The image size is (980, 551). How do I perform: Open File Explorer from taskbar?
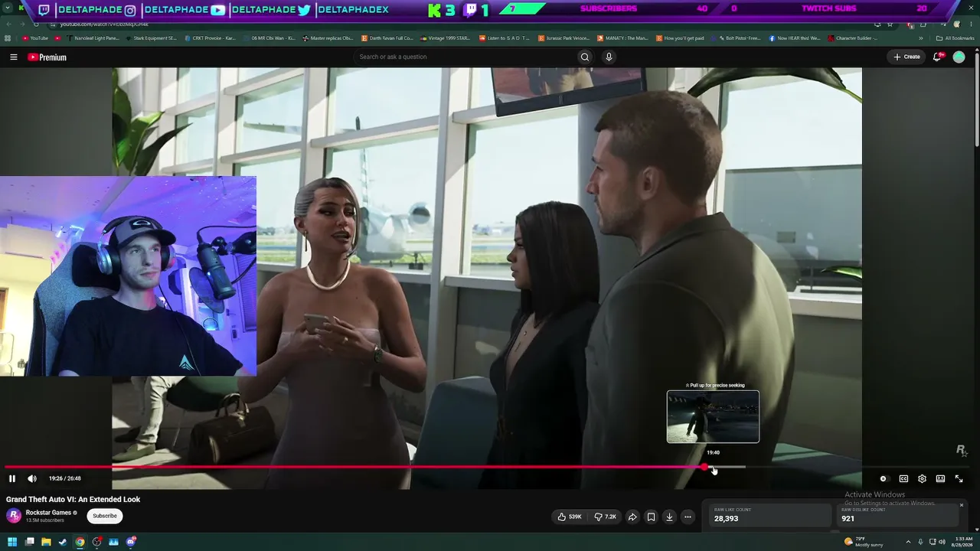(x=46, y=542)
